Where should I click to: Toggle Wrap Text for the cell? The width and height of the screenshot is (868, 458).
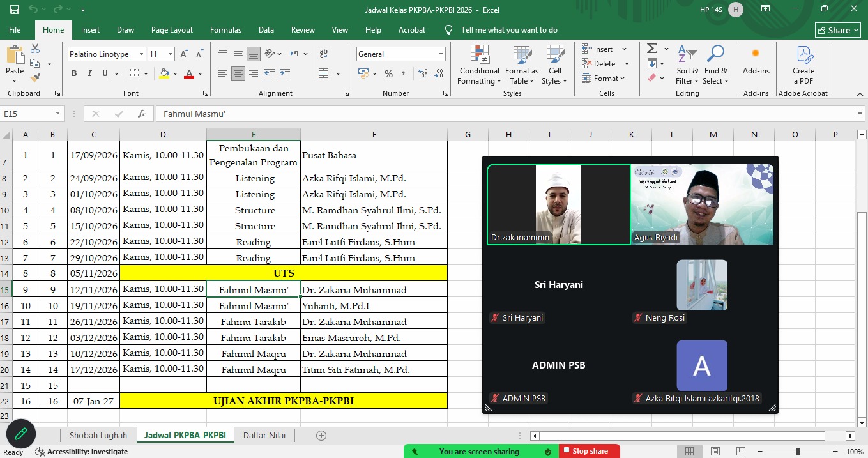tap(324, 54)
